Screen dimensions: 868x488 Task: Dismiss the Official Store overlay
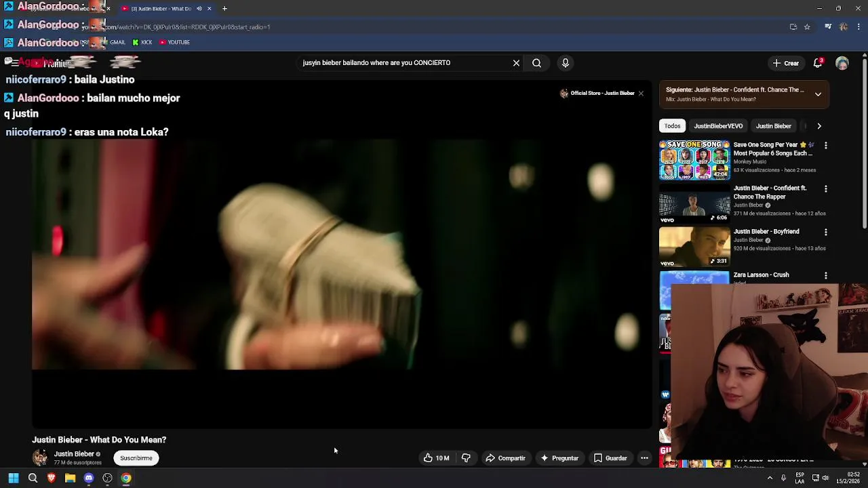[641, 94]
